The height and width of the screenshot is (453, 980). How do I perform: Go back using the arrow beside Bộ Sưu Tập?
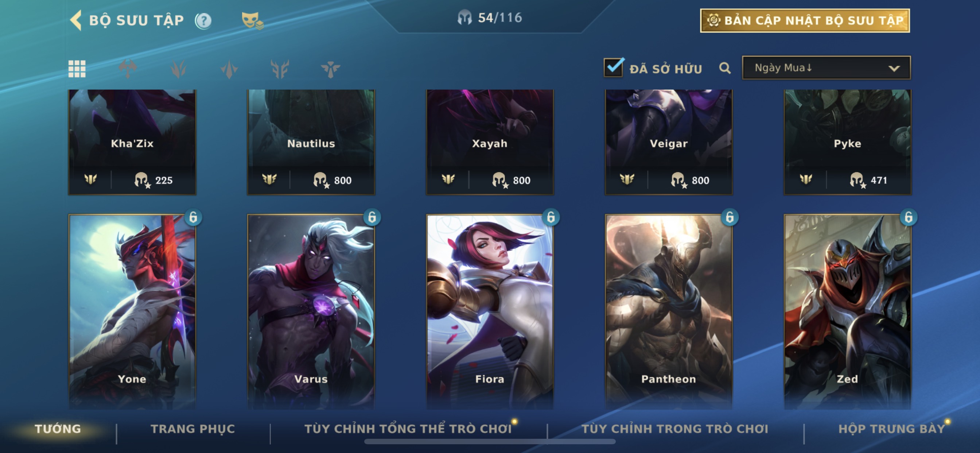[x=76, y=20]
